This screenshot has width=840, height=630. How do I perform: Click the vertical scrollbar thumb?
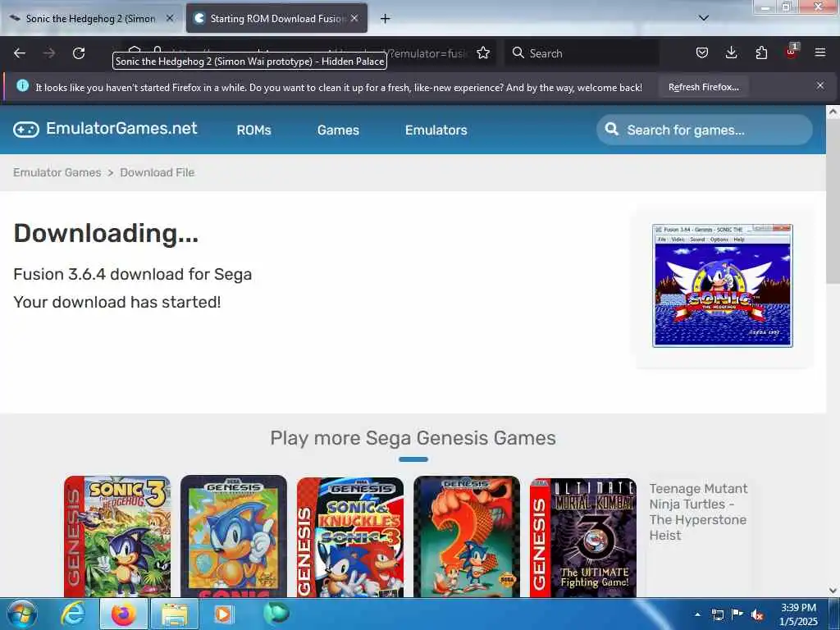coord(833,201)
